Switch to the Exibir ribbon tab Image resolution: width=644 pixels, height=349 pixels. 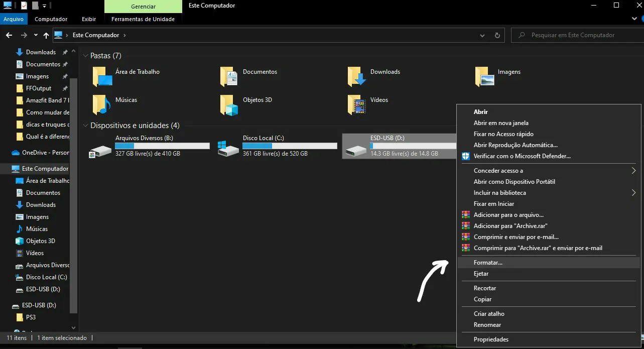(89, 19)
